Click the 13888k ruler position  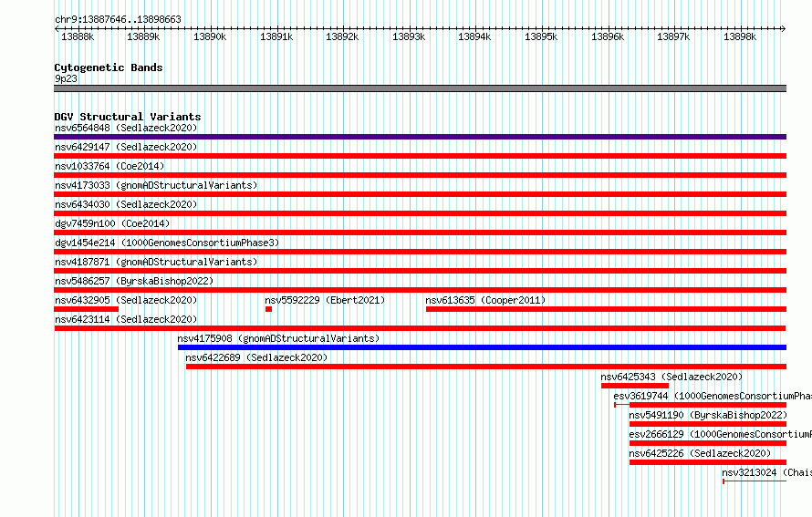click(78, 36)
